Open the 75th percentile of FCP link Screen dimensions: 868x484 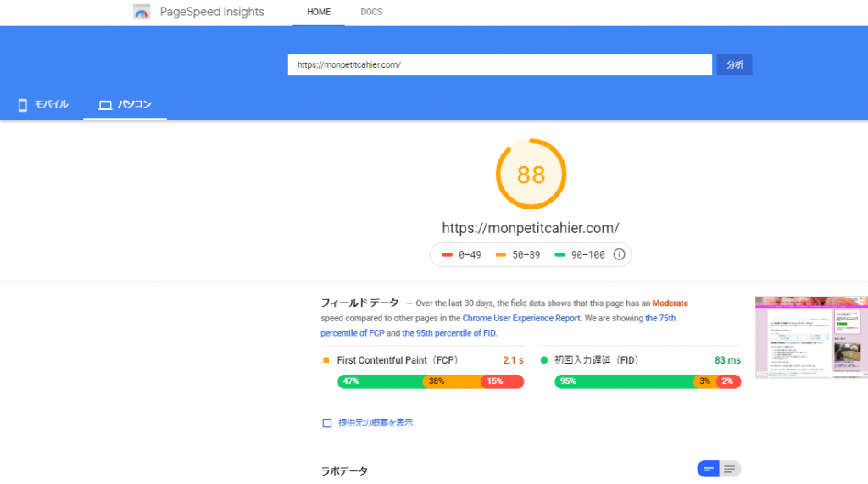[498, 325]
